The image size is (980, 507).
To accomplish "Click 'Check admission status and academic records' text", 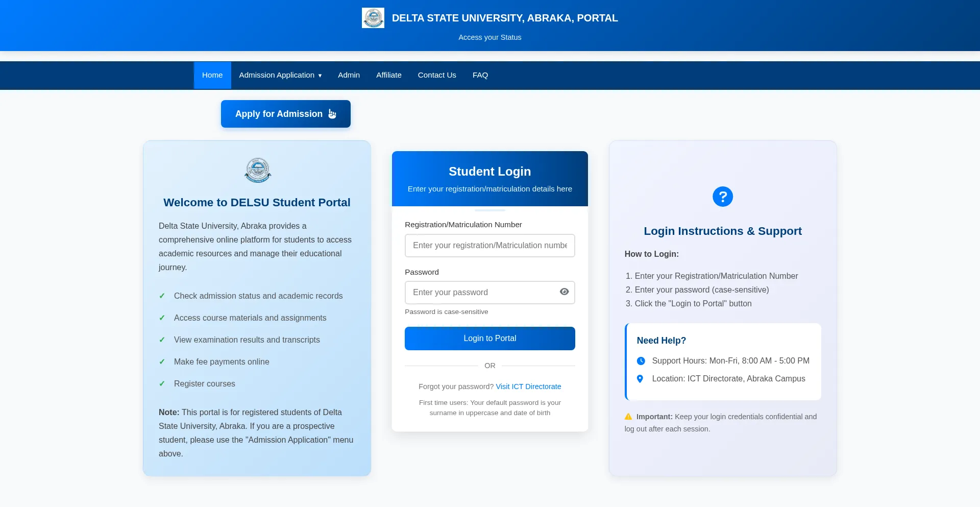I will 258,296.
